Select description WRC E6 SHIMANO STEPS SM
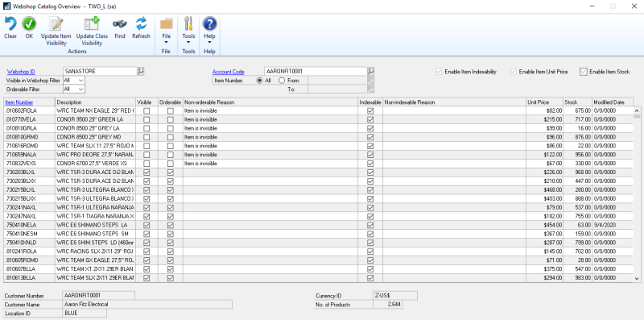This screenshot has width=644, height=320. point(95,234)
